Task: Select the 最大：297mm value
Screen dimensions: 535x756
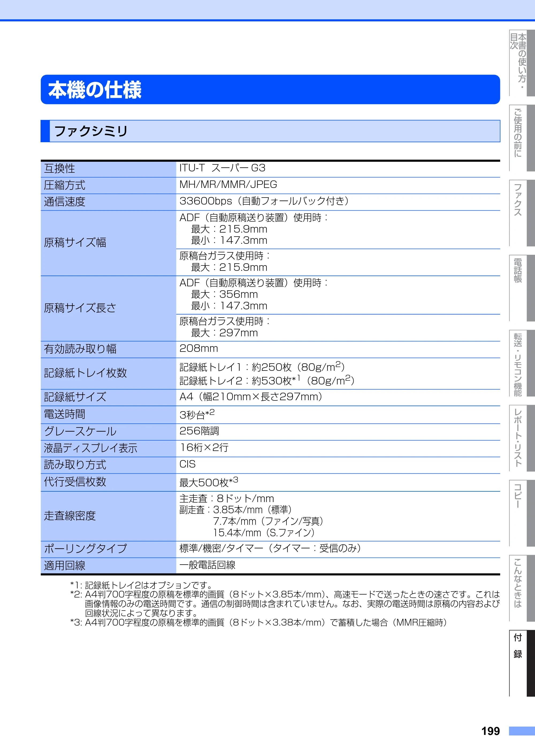Action: pyautogui.click(x=224, y=333)
